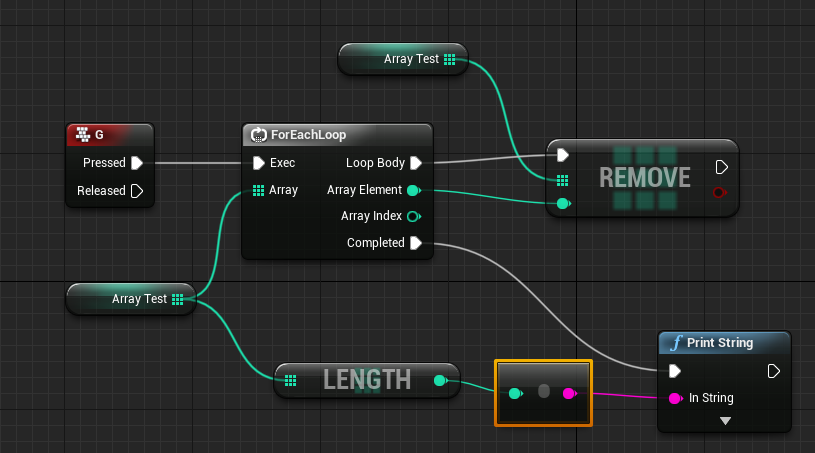Click the REMOVE node exec input pin
815x453 pixels.
click(562, 155)
